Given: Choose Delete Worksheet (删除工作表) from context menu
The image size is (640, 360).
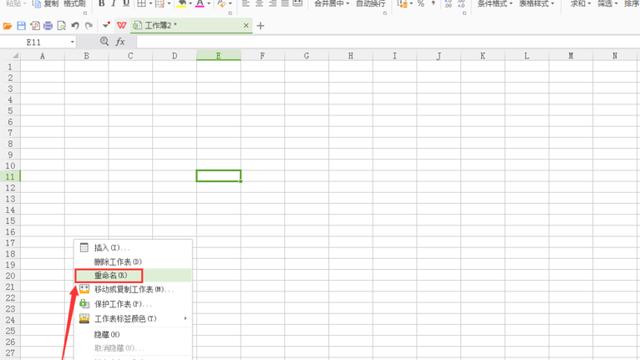Looking at the screenshot, I should tap(133, 262).
